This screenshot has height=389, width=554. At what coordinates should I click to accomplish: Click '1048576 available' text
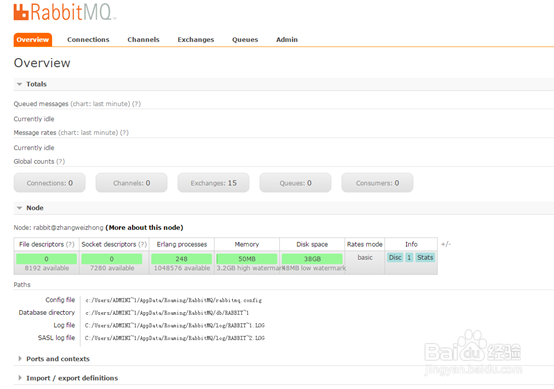(182, 268)
